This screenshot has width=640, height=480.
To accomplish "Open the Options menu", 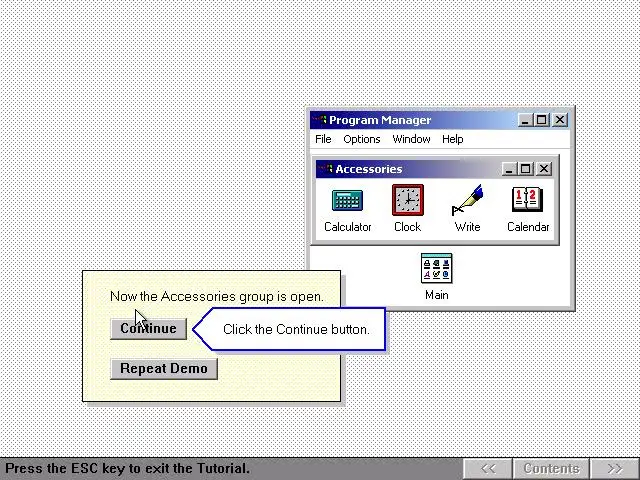I will coord(362,139).
